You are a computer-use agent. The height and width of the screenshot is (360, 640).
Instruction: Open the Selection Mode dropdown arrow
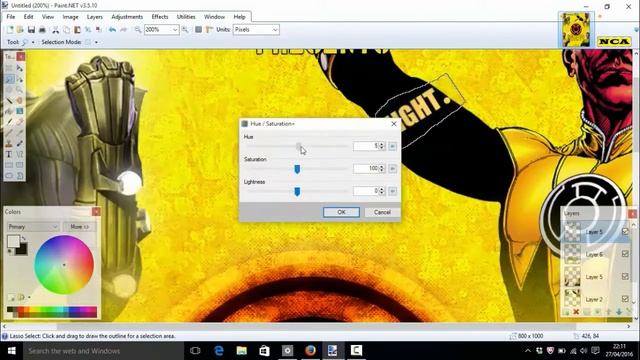(96, 42)
